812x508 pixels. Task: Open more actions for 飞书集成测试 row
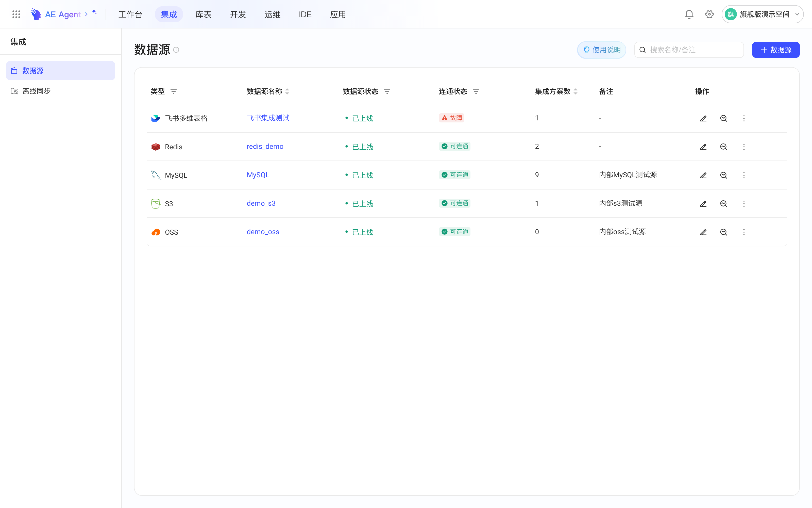tap(744, 118)
